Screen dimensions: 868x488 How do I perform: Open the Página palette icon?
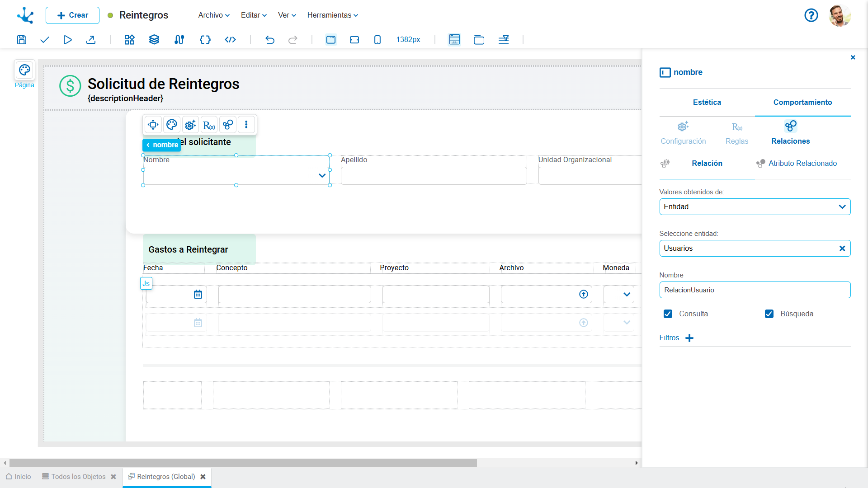click(24, 70)
